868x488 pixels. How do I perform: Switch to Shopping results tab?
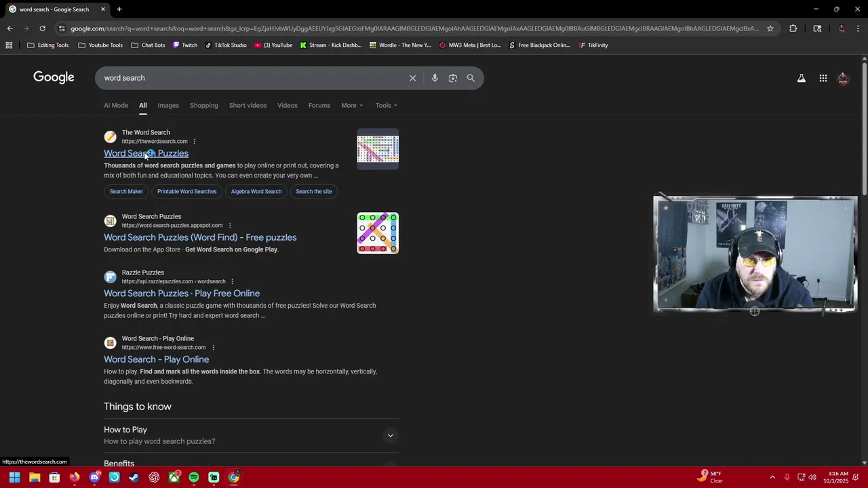[204, 106]
